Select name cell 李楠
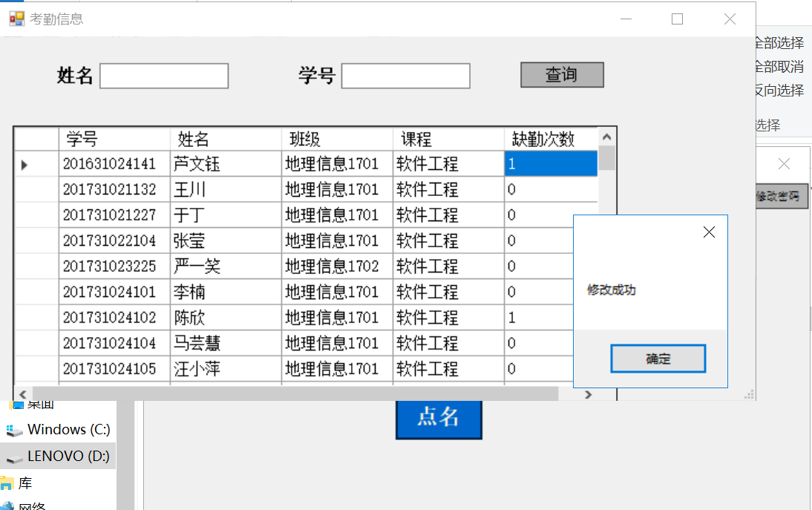812x510 pixels. point(226,292)
